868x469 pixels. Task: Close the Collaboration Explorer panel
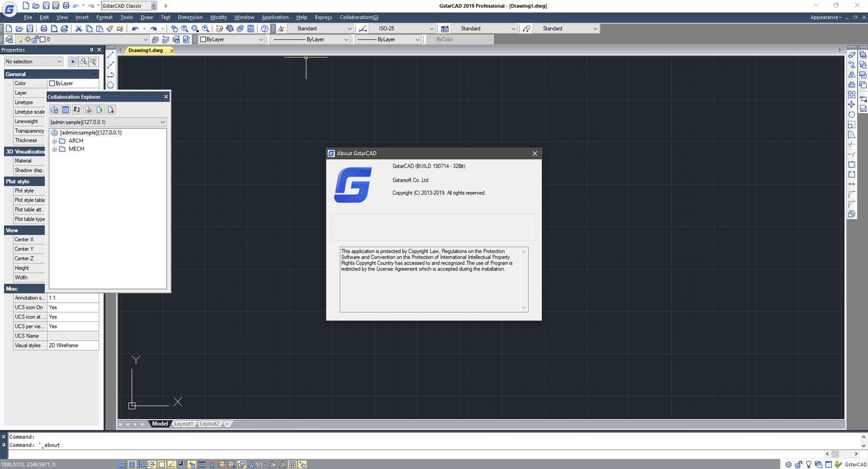[x=166, y=96]
